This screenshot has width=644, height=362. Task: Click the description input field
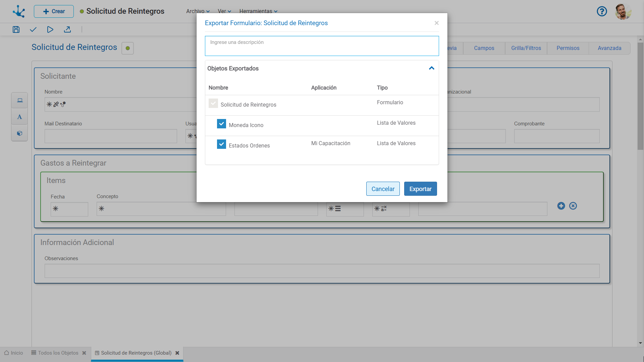tap(322, 46)
